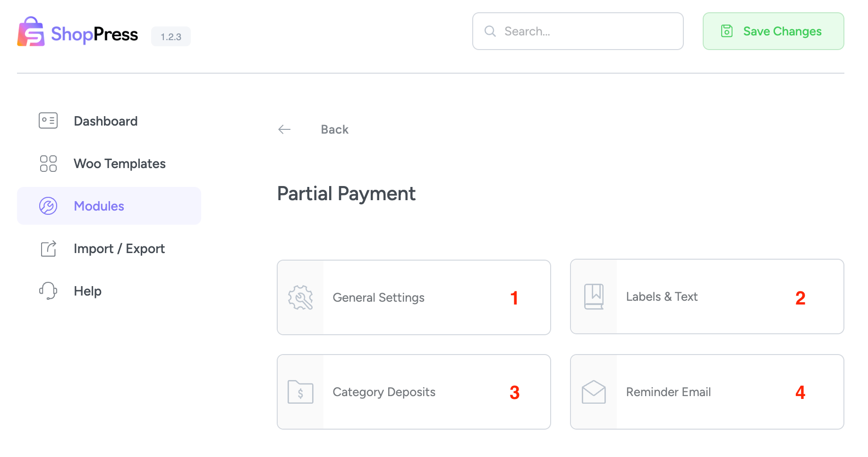Screen dimensions: 868x457
Task: Click the book icon on Labels & Text card
Action: click(594, 296)
